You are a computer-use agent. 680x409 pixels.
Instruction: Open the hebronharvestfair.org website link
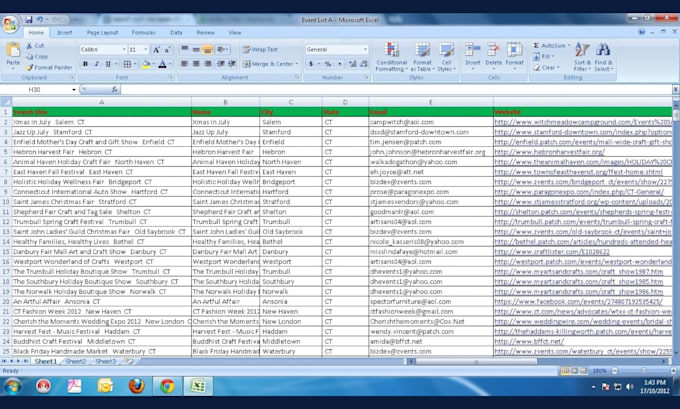549,152
